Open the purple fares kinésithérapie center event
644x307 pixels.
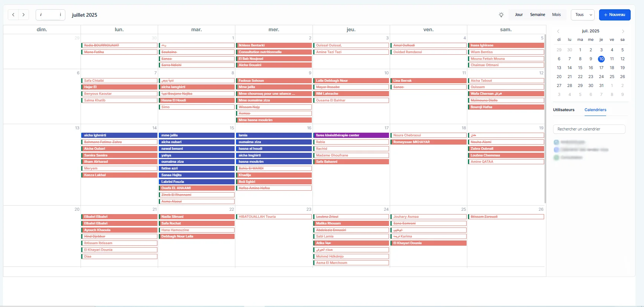[x=351, y=135]
